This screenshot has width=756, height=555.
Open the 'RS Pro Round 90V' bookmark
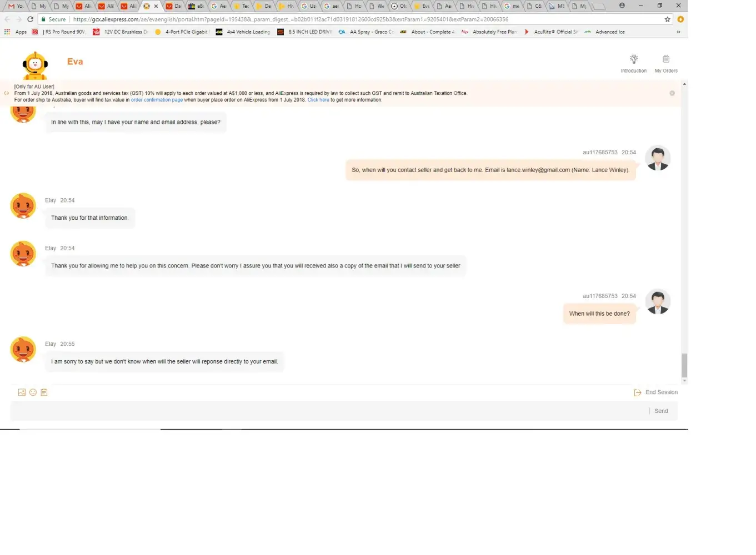click(58, 32)
